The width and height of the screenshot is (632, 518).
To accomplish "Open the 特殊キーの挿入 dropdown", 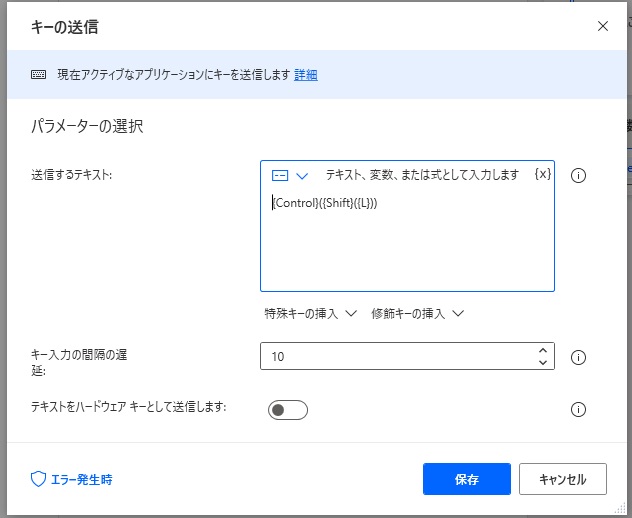I will [x=310, y=313].
